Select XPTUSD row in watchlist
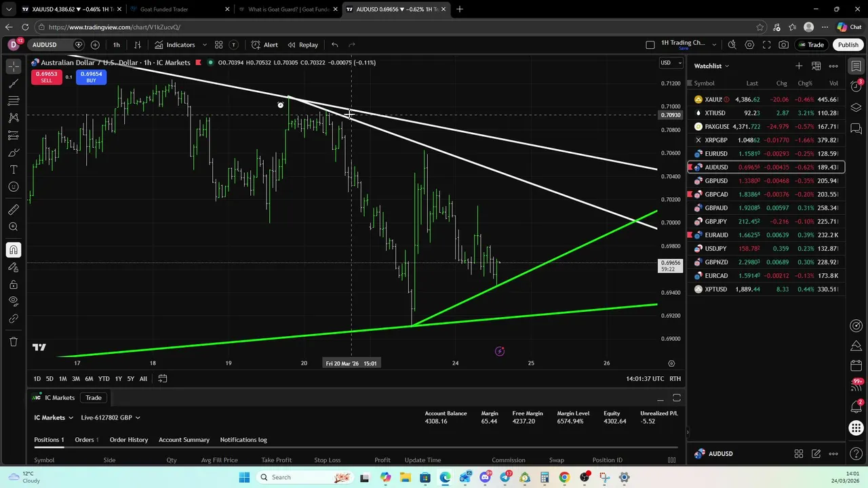This screenshot has height=488, width=868. pos(766,289)
